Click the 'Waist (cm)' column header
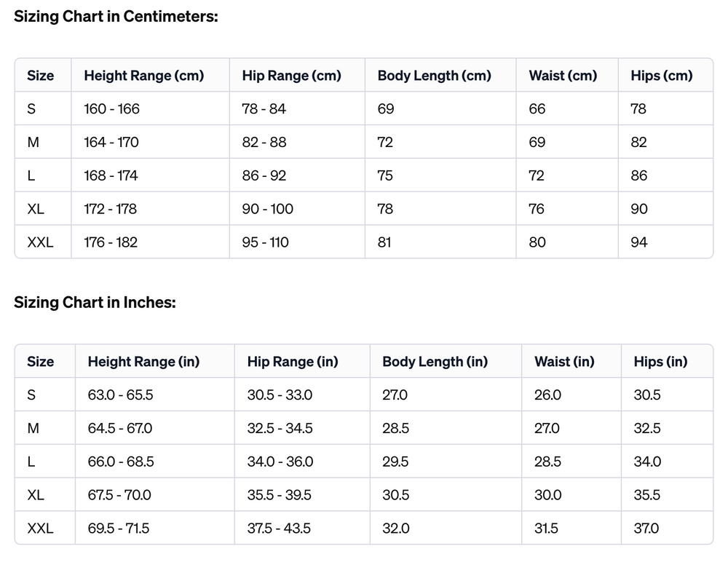 click(x=563, y=76)
